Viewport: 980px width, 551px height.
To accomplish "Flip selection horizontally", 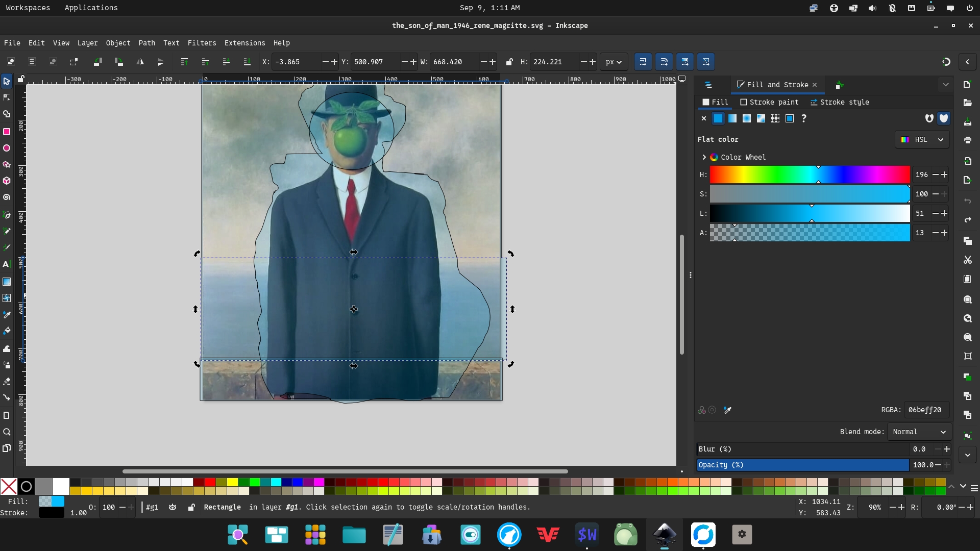I will click(140, 62).
